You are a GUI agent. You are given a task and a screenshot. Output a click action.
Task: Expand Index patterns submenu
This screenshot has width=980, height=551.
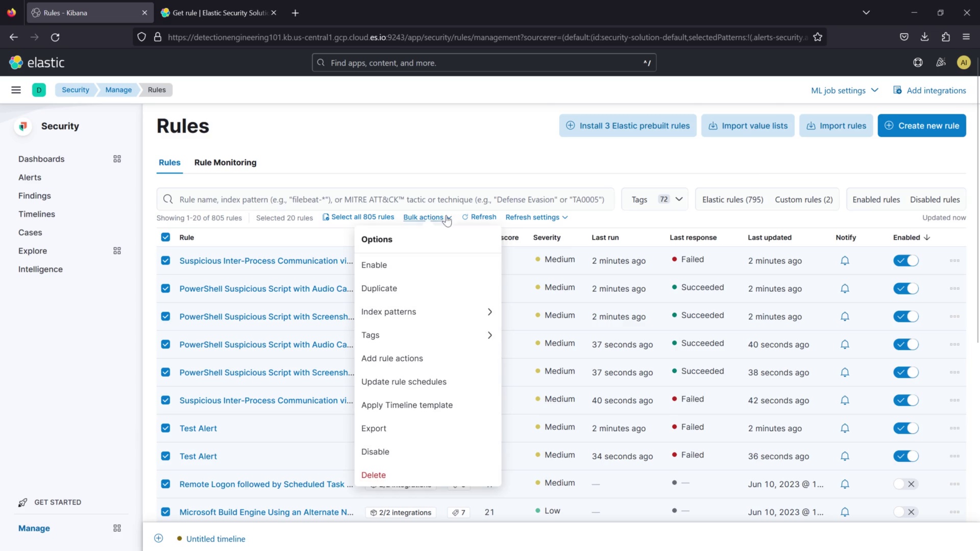click(428, 312)
